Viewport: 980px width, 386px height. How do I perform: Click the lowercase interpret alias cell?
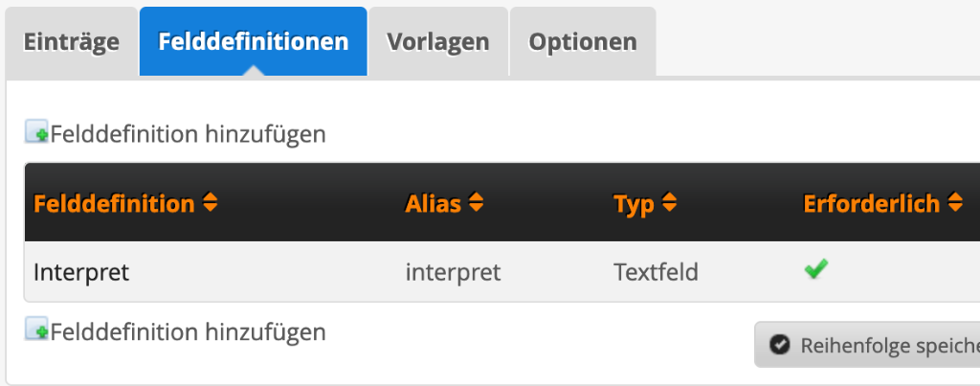pos(453,272)
